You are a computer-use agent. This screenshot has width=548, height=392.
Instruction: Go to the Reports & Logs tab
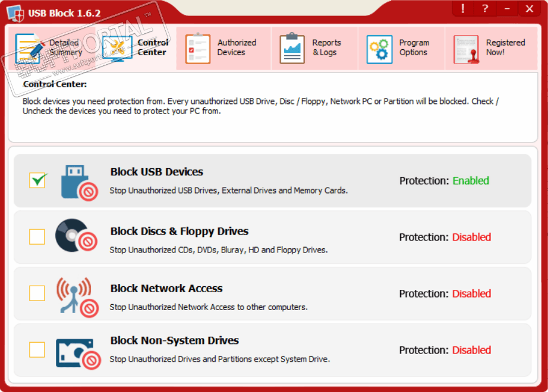pos(314,48)
